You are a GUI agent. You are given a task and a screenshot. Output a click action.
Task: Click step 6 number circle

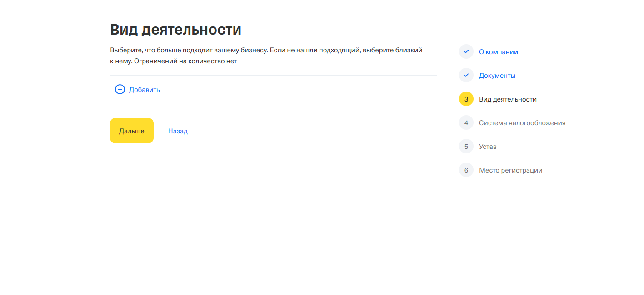pyautogui.click(x=466, y=170)
